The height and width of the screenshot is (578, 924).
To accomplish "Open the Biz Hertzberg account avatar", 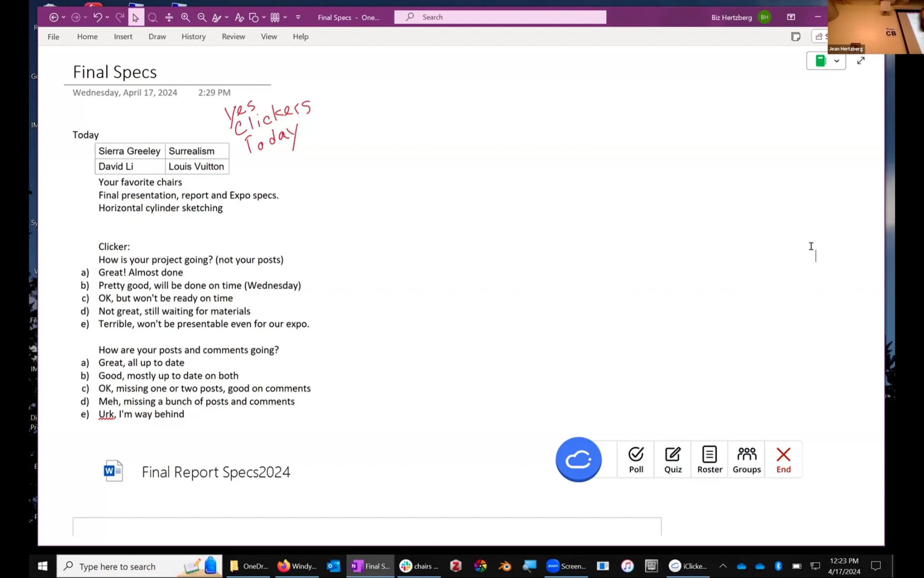I will point(764,17).
